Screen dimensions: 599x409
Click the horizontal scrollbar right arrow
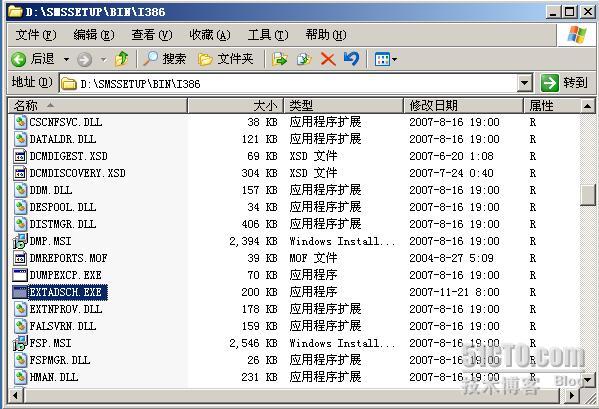point(571,395)
